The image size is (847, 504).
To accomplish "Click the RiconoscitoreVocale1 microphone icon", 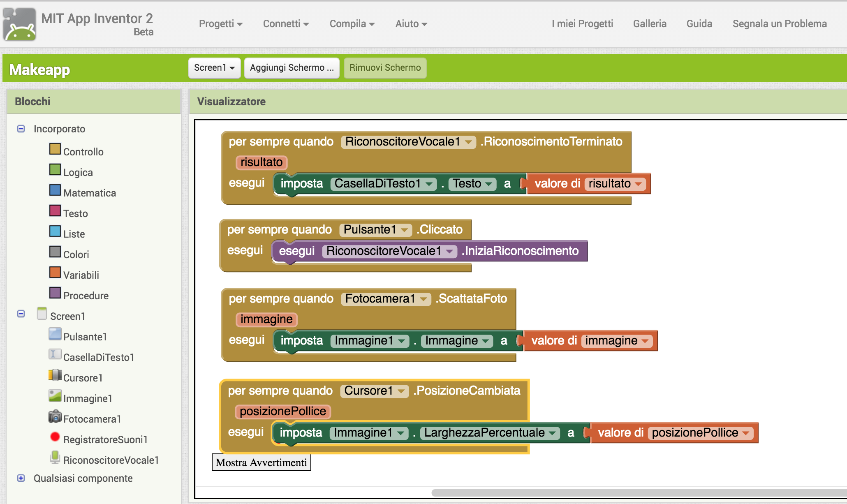I will click(x=55, y=457).
